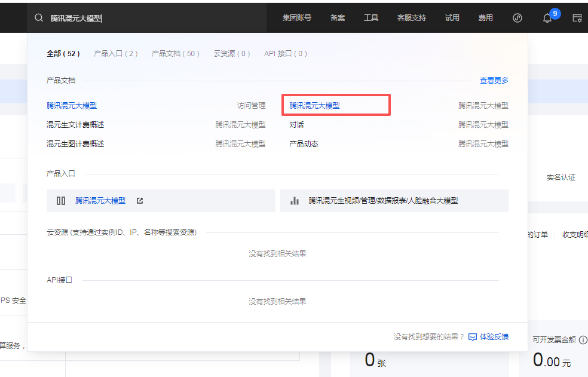
Task: Click 没有找到相关结果 text under 云资源
Action: tap(277, 254)
